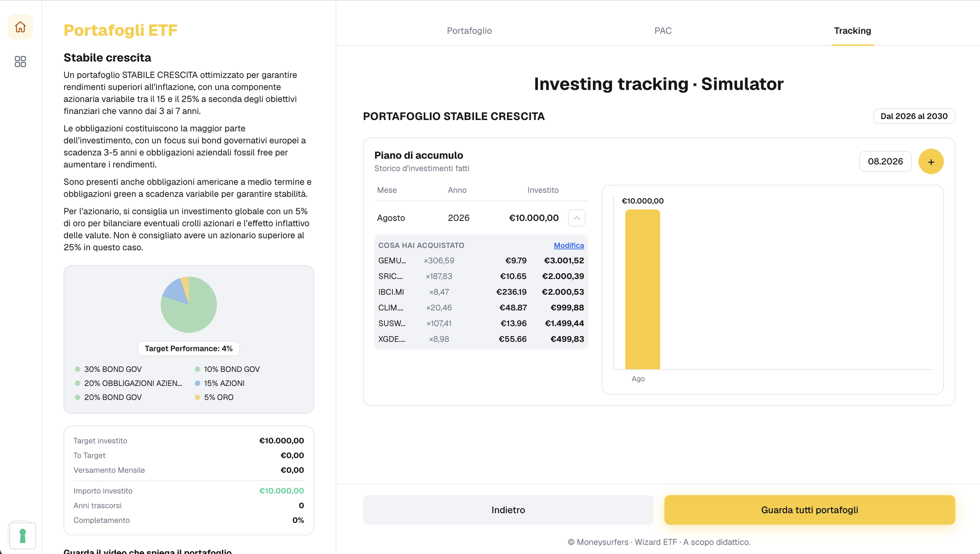This screenshot has width=980, height=554.
Task: Click the 20% OBBLIGAZIONI AZIEN... legend entry
Action: tap(129, 383)
